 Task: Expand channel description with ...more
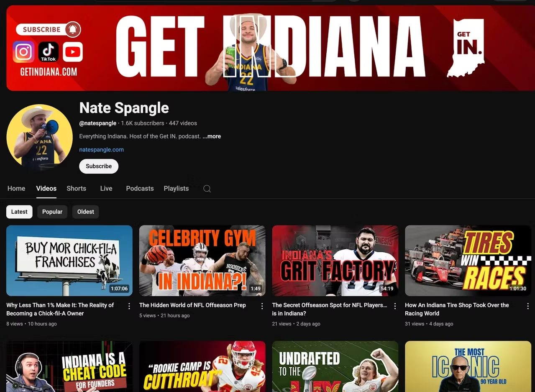[x=212, y=136]
